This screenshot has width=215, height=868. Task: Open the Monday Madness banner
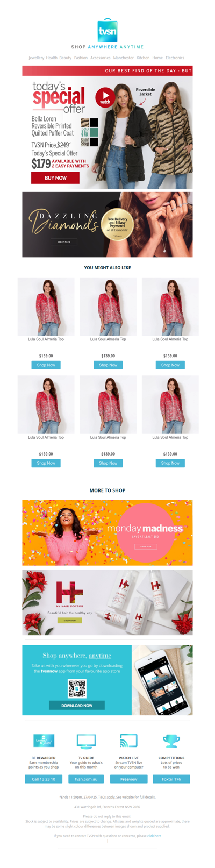click(107, 532)
